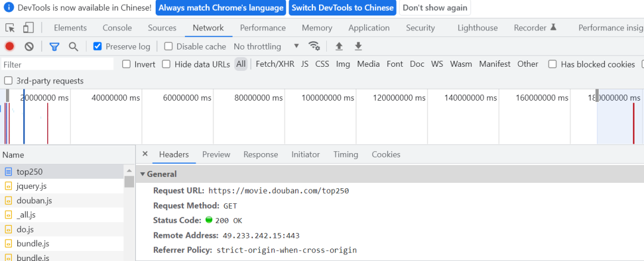Click Don't show again button

click(435, 8)
